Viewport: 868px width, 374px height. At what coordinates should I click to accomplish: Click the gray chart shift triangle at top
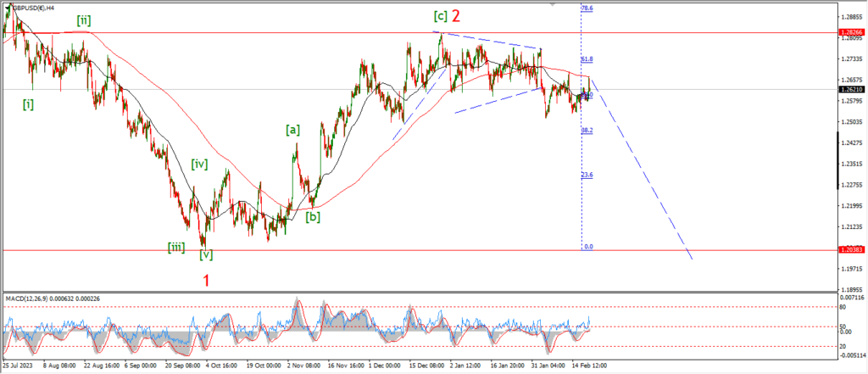(x=554, y=4)
